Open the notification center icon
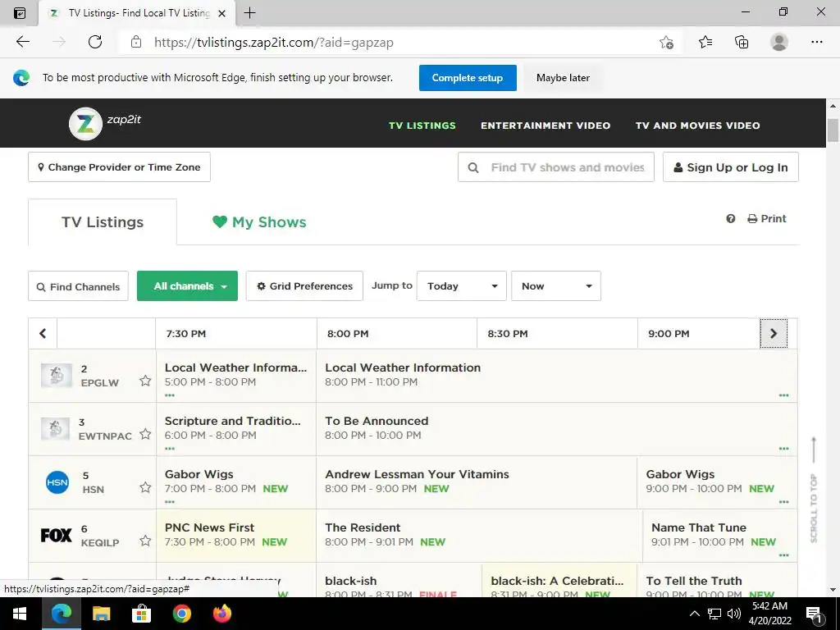Viewport: 840px width, 630px height. 813,614
